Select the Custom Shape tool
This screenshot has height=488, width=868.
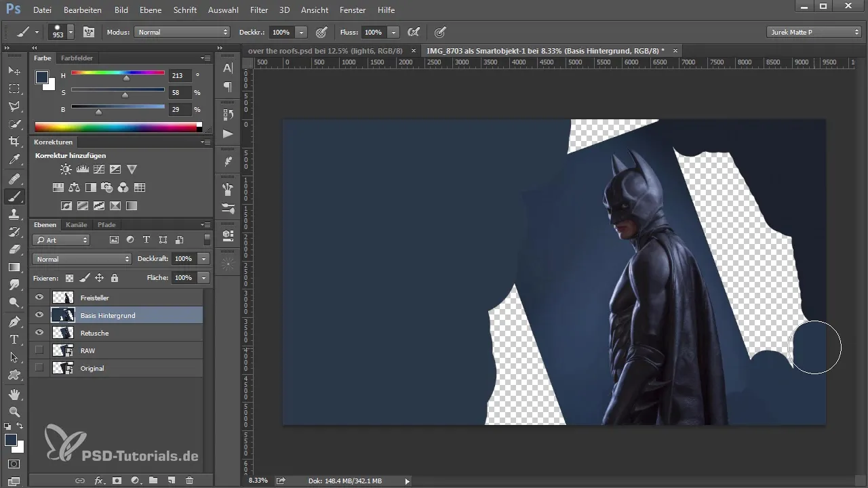click(x=14, y=374)
